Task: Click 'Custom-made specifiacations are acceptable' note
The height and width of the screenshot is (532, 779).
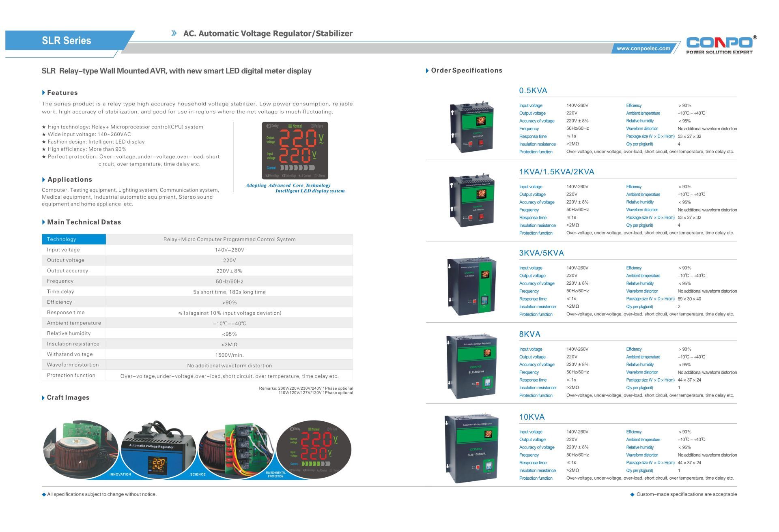Action: tap(686, 494)
